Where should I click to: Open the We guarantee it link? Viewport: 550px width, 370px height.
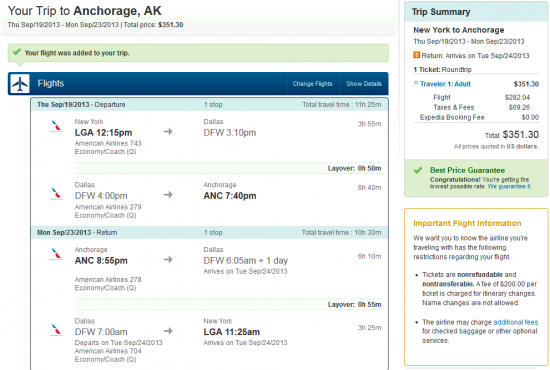(509, 187)
